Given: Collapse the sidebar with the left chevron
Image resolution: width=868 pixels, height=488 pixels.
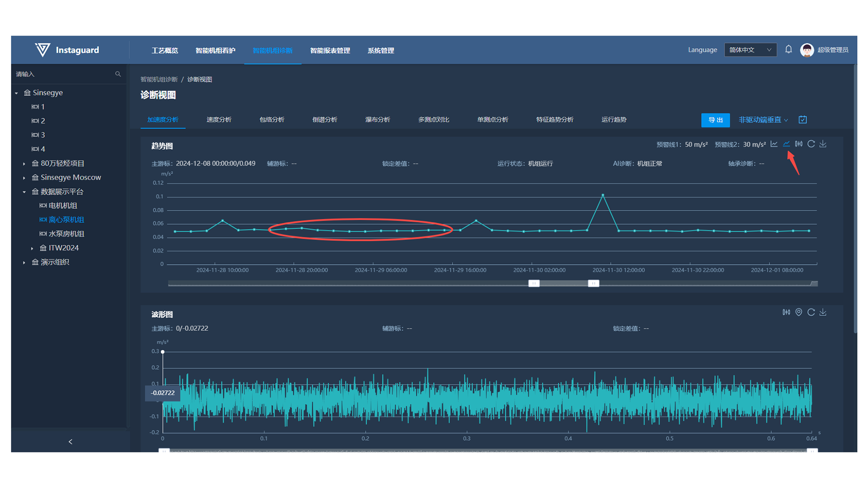Looking at the screenshot, I should tap(70, 441).
